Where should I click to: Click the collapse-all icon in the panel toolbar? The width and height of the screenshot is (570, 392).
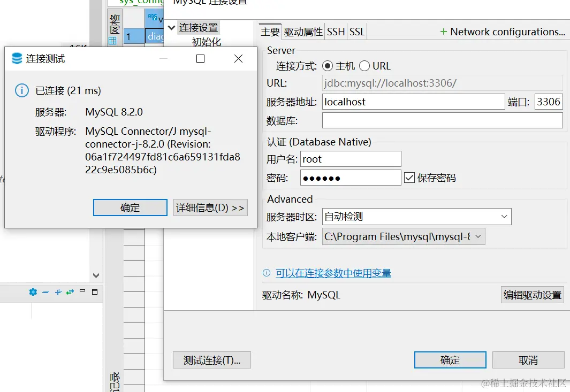(x=46, y=292)
